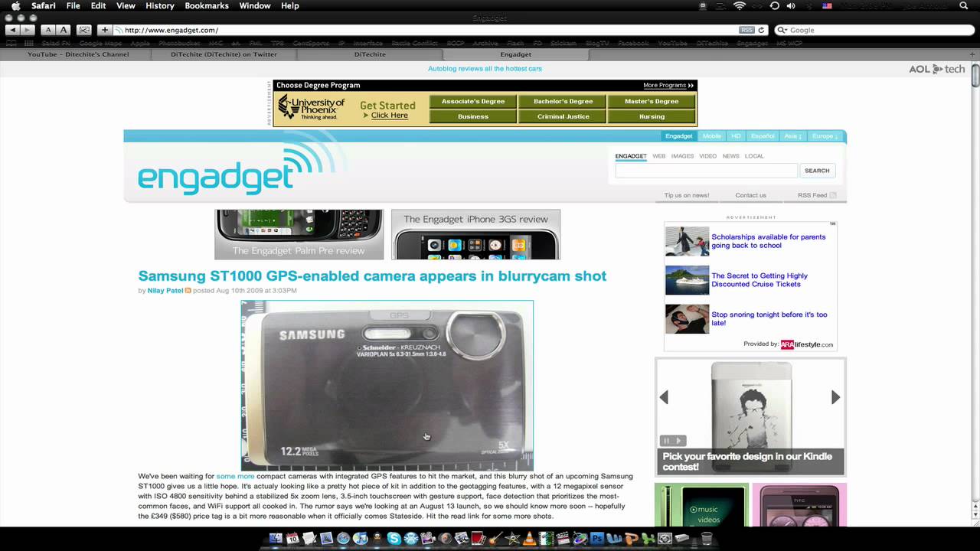
Task: Pause the Kindle contest slideshow
Action: coord(667,441)
